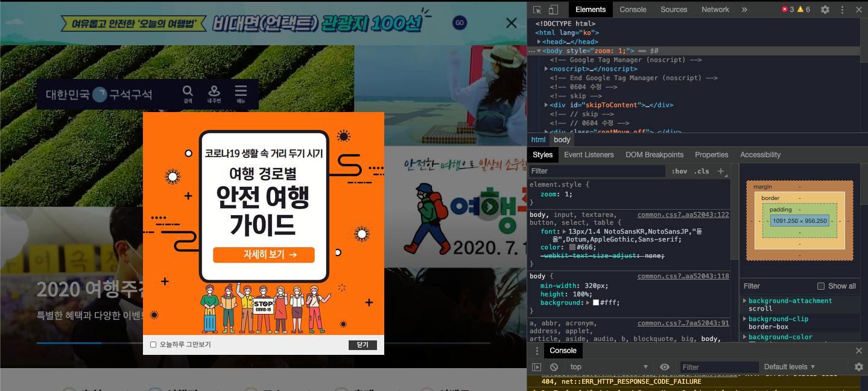The height and width of the screenshot is (391, 868).
Task: Click the '내 주변' location icon
Action: [x=214, y=94]
